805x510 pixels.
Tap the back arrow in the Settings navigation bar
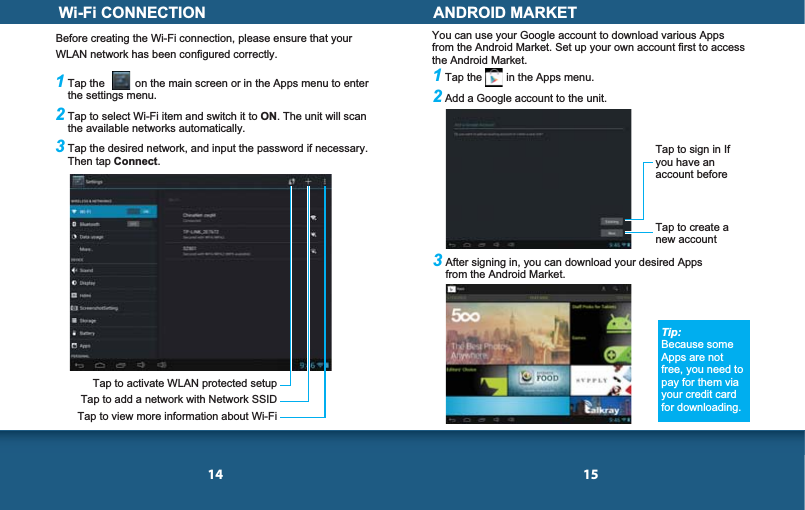[80, 365]
